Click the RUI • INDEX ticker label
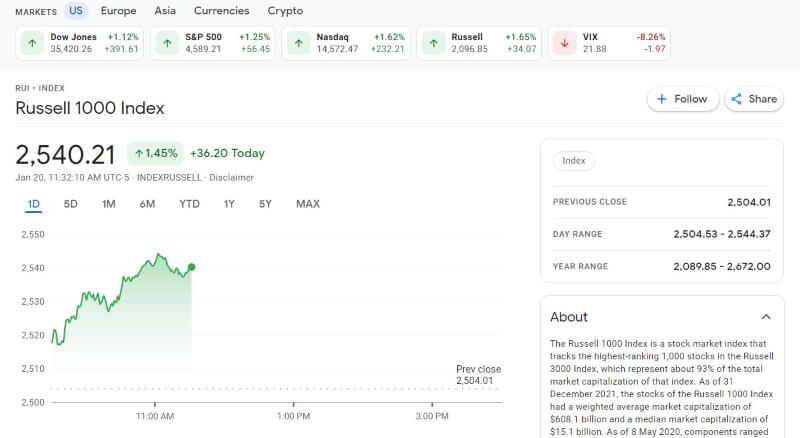Screen dimensions: 800x438 point(40,88)
